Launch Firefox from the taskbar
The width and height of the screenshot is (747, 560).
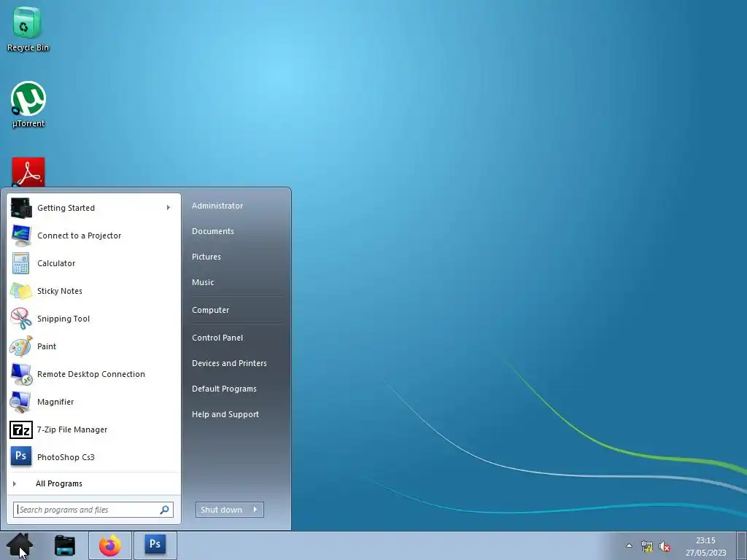110,545
